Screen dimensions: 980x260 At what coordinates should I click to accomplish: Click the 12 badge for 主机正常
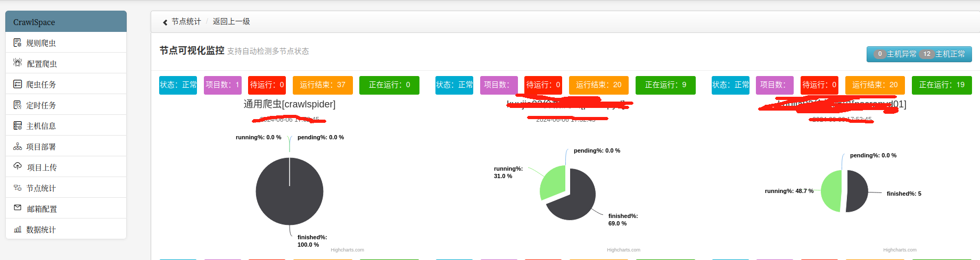click(x=927, y=54)
